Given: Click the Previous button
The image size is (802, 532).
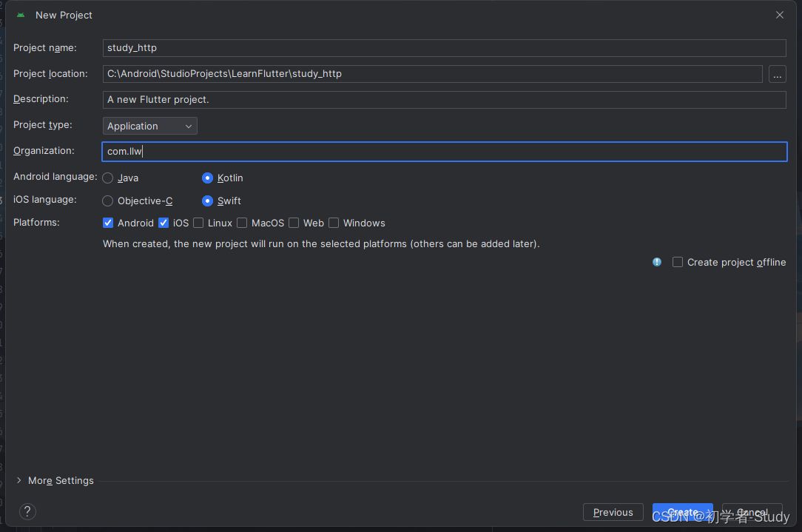Looking at the screenshot, I should (x=613, y=512).
